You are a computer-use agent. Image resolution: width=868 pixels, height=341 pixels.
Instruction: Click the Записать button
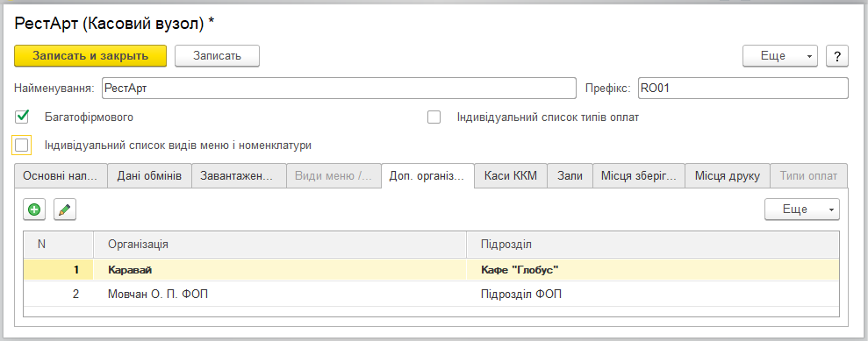pos(217,56)
